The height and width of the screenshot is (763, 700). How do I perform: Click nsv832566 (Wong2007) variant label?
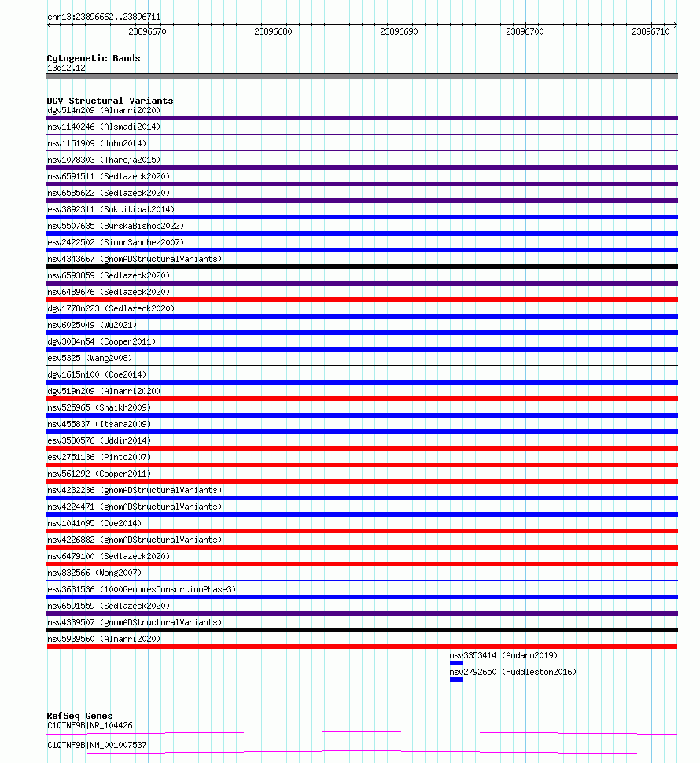click(x=94, y=573)
